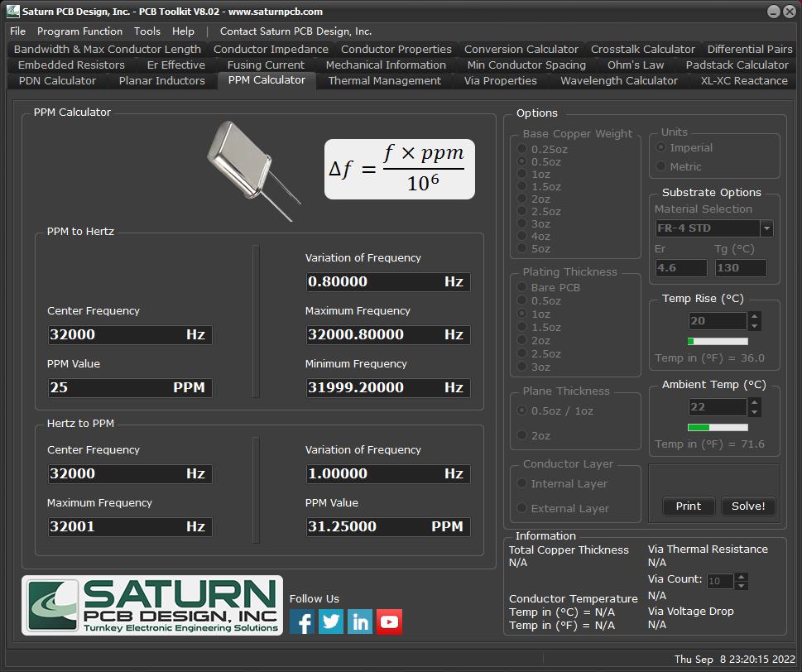
Task: Click the 31.25000 PPM result field
Action: pyautogui.click(x=388, y=526)
